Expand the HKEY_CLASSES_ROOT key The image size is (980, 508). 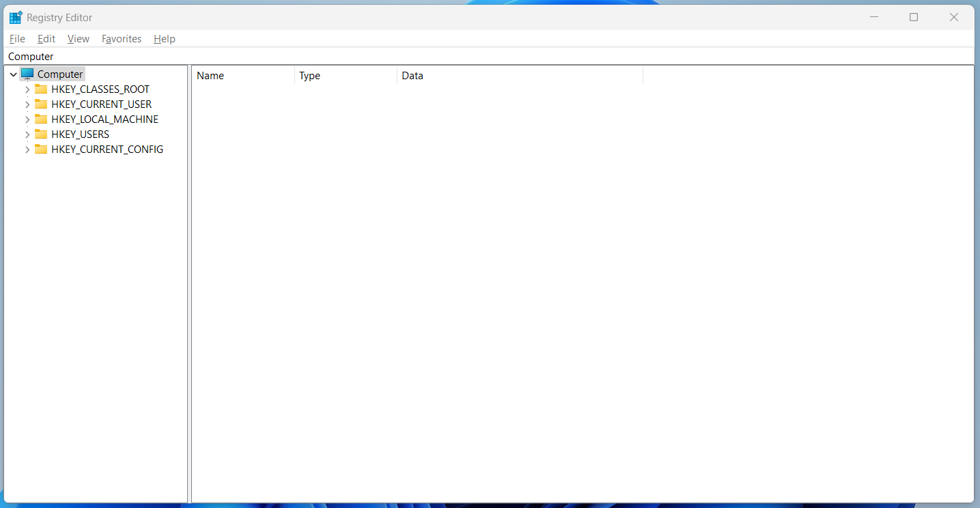[27, 89]
